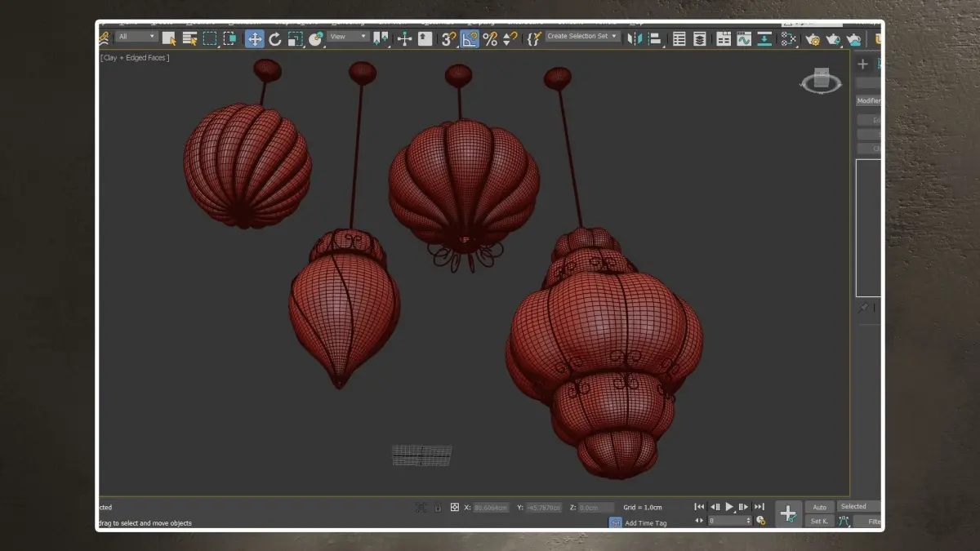
Task: Toggle Angle Snap
Action: click(x=470, y=38)
